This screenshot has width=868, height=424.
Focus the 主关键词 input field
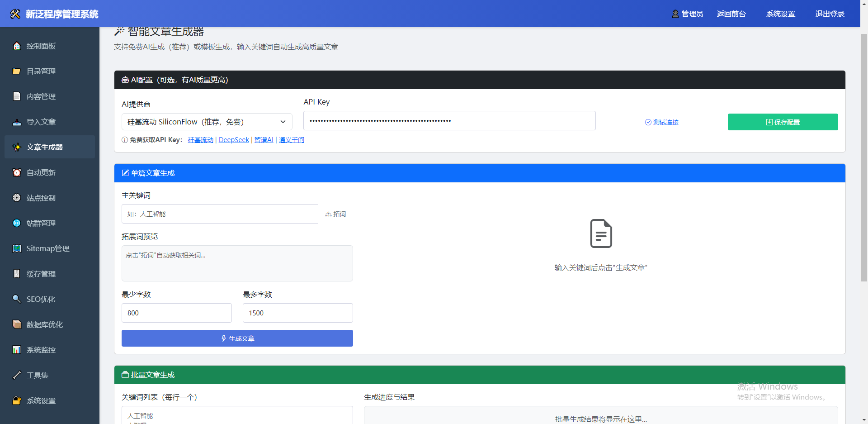click(x=220, y=214)
